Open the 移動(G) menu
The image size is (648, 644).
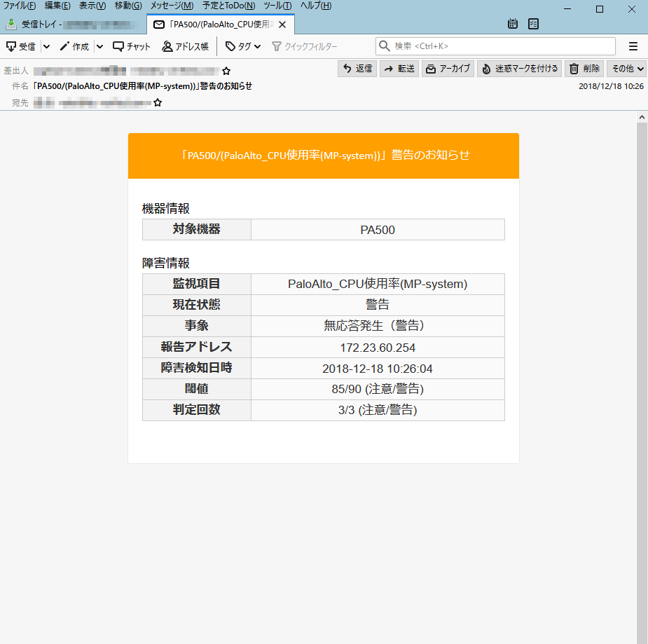(x=128, y=6)
